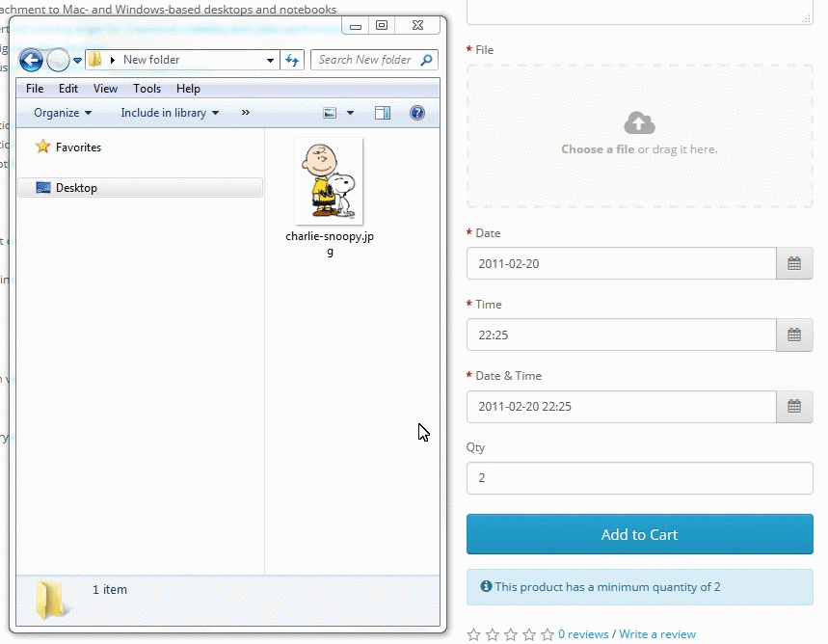The image size is (828, 644).
Task: Open the Organize dropdown
Action: pos(63,113)
